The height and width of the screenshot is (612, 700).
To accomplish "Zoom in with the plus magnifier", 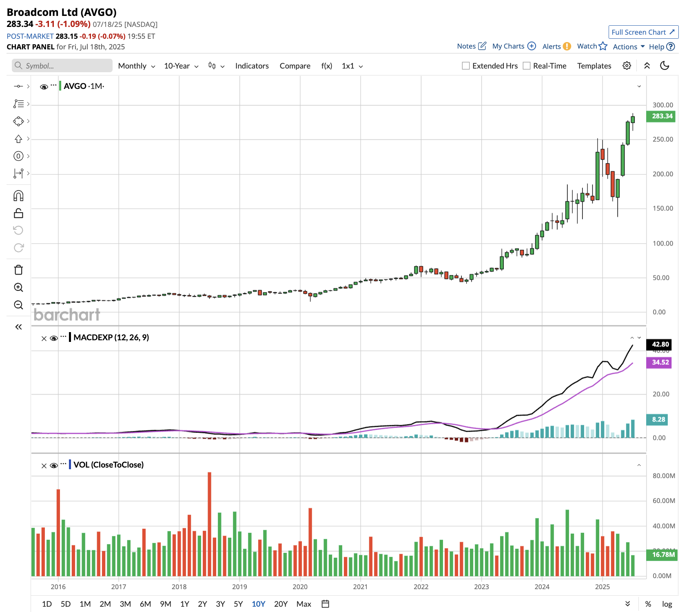I will pyautogui.click(x=18, y=287).
